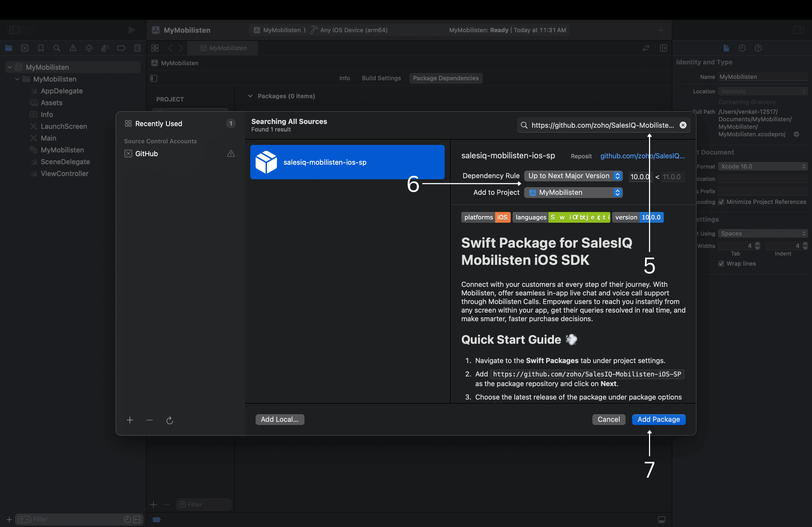Viewport: 812px width, 527px height.
Task: Select LaunchScreen in the navigator
Action: pos(64,126)
